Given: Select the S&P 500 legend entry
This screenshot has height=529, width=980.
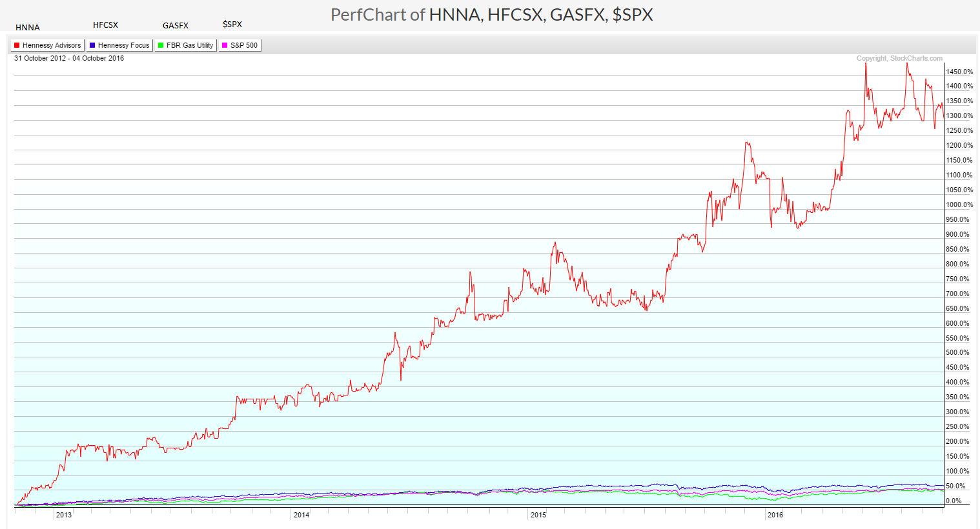Looking at the screenshot, I should [x=240, y=45].
